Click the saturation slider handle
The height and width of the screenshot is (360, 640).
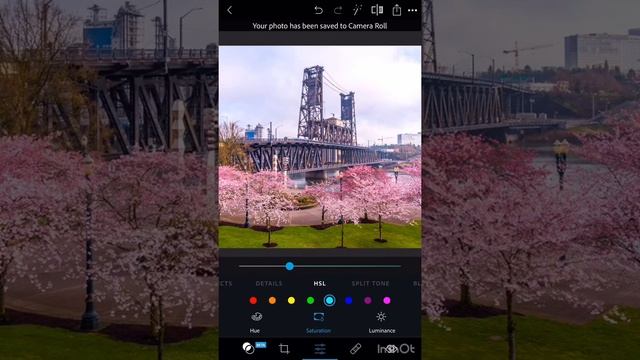pyautogui.click(x=289, y=266)
